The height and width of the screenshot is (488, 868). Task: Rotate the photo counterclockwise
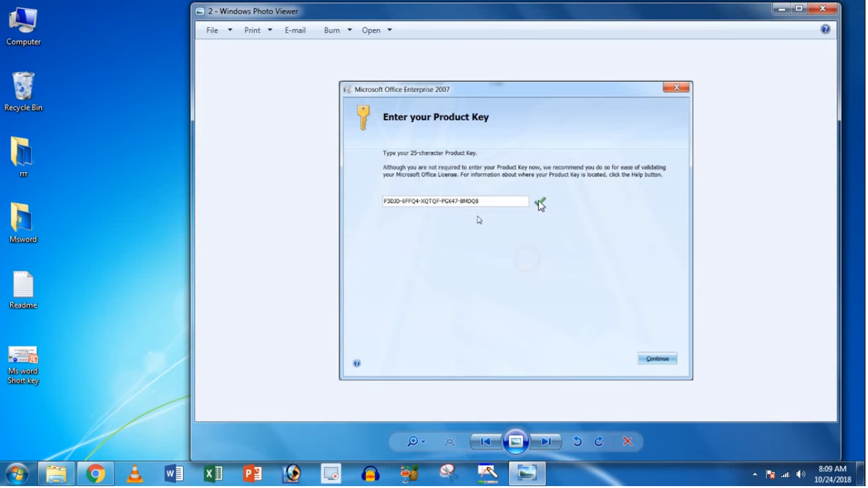point(577,442)
